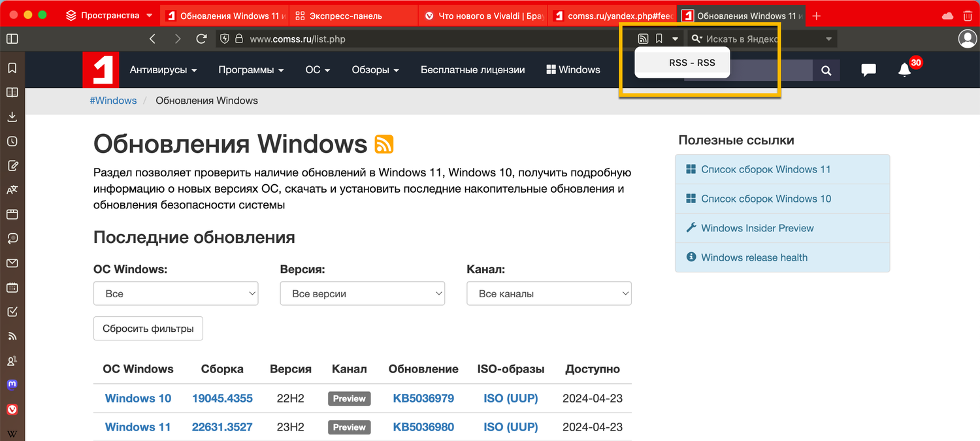Image resolution: width=980 pixels, height=441 pixels.
Task: Open the user profile avatar
Action: pyautogui.click(x=968, y=39)
